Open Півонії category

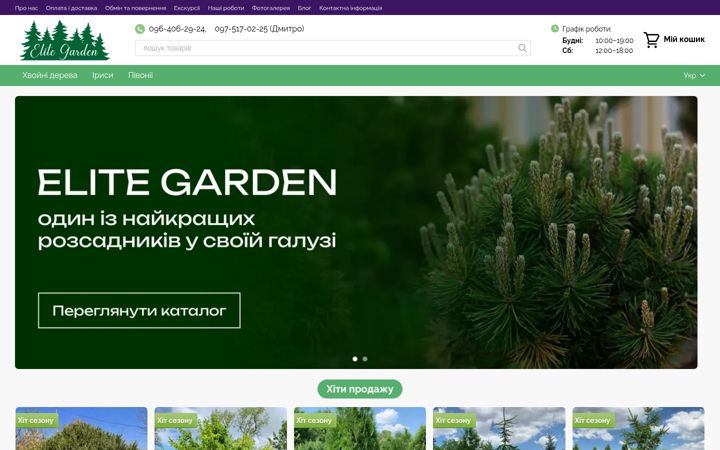pyautogui.click(x=141, y=75)
